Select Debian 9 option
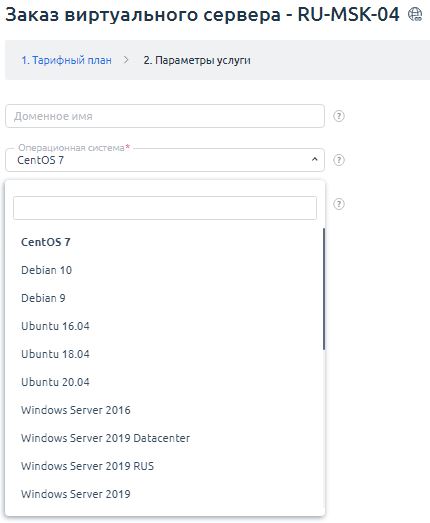 (x=165, y=298)
